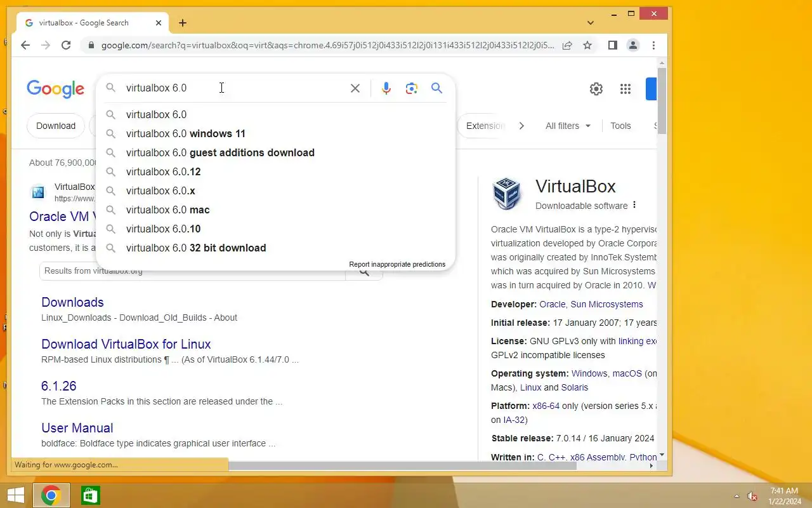This screenshot has width=812, height=508.
Task: Click the Chrome back arrow
Action: pyautogui.click(x=25, y=45)
